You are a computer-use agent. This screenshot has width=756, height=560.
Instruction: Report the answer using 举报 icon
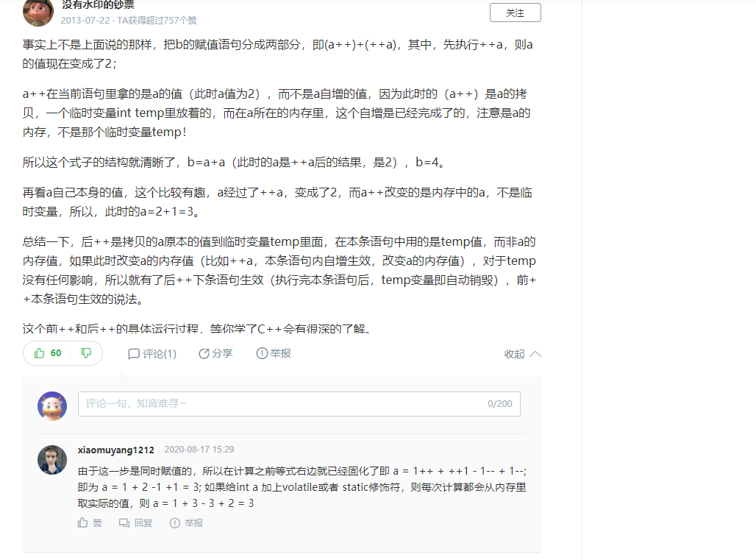tap(262, 353)
